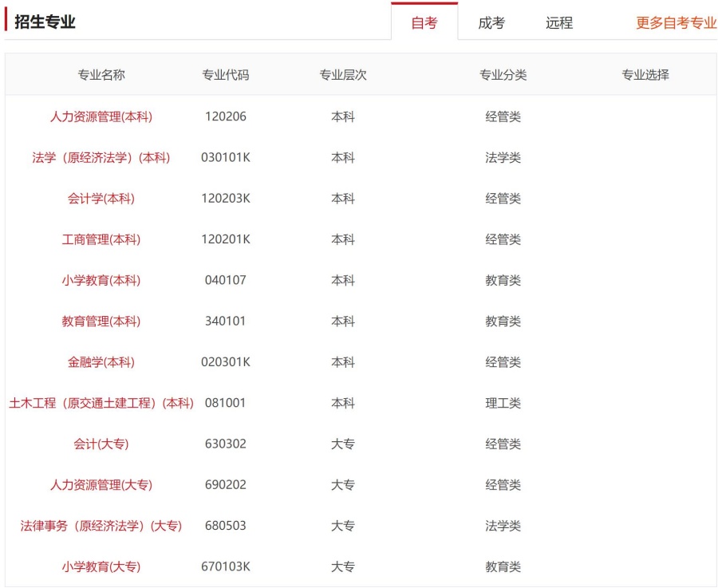Switch to the 远程 tab

(559, 22)
